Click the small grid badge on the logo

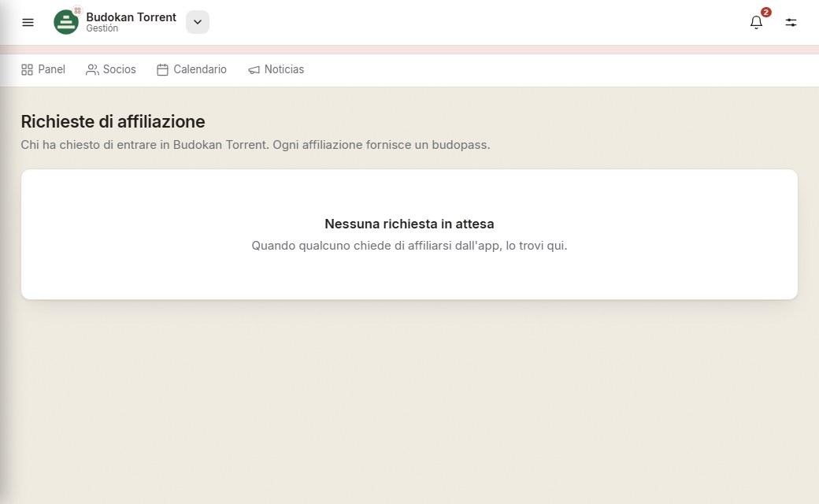click(x=77, y=10)
